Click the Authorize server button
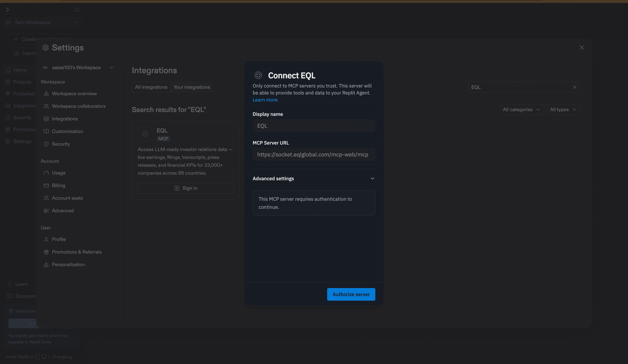The height and width of the screenshot is (364, 628). [351, 294]
